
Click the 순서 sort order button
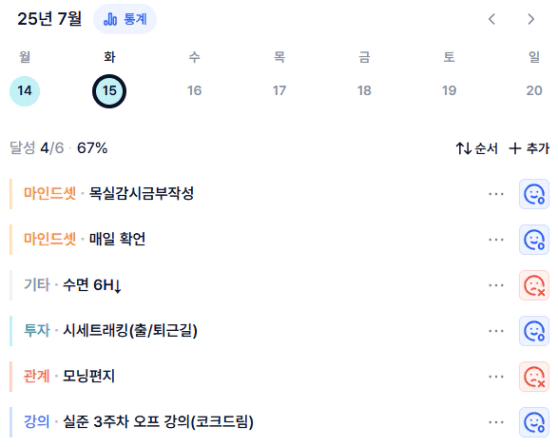(477, 148)
